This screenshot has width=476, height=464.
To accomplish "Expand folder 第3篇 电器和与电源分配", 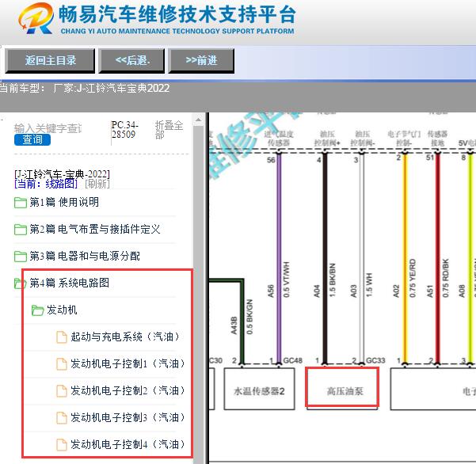I will click(85, 256).
